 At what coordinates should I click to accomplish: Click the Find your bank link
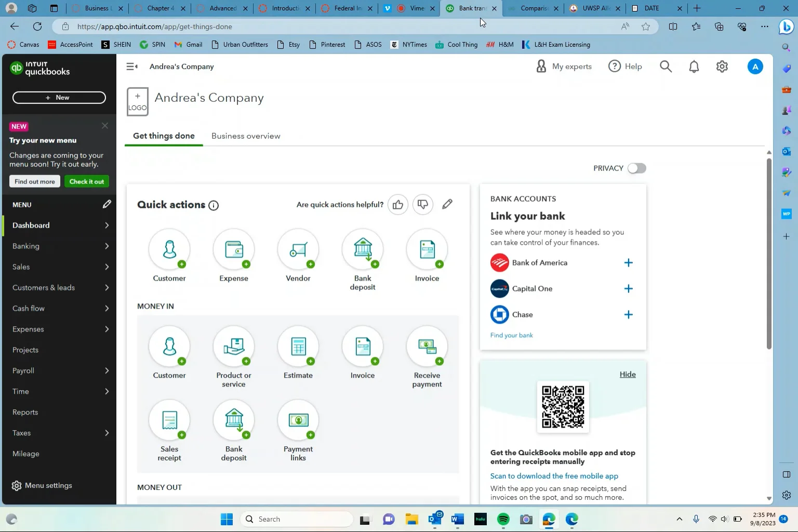pos(512,336)
